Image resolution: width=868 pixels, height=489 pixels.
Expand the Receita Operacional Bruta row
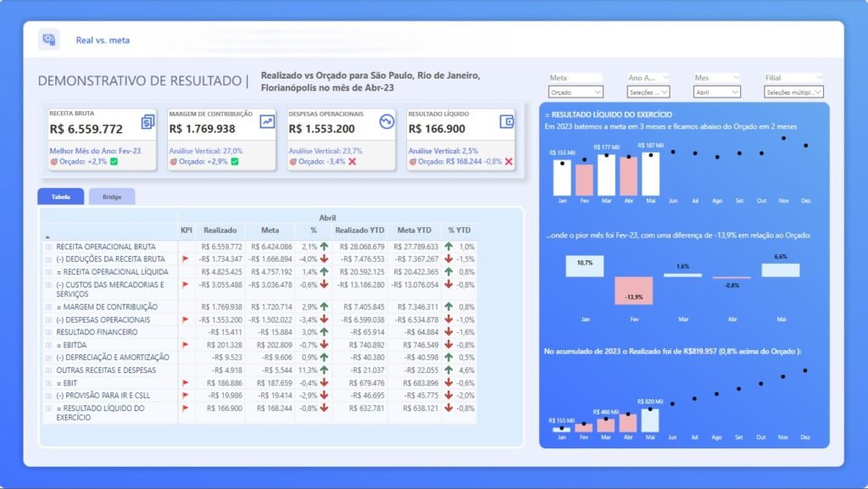[x=48, y=247]
